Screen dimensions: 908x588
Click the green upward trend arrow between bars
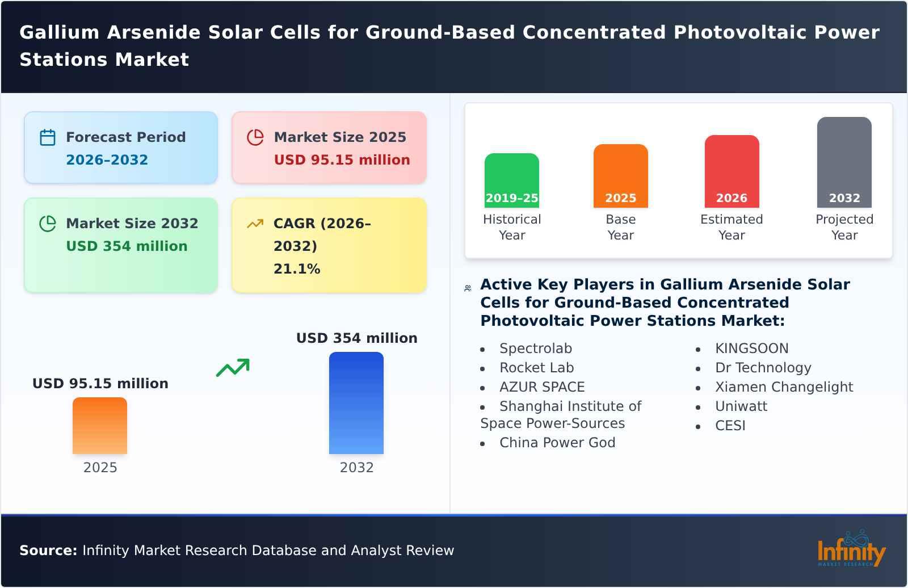(233, 367)
